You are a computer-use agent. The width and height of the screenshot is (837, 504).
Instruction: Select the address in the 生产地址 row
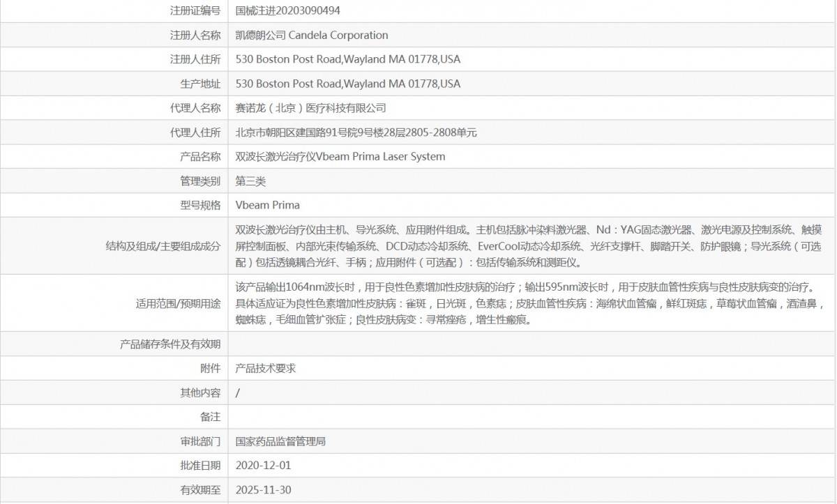[x=348, y=84]
